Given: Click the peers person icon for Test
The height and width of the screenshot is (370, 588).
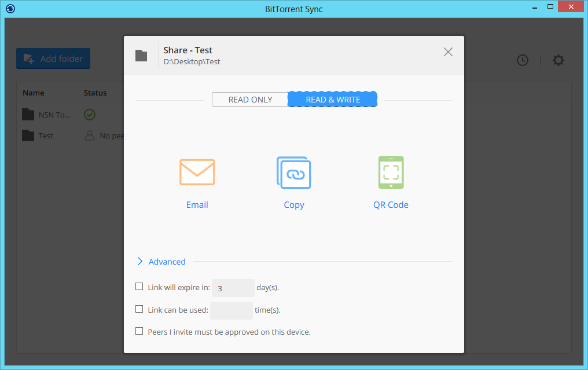Looking at the screenshot, I should (90, 135).
